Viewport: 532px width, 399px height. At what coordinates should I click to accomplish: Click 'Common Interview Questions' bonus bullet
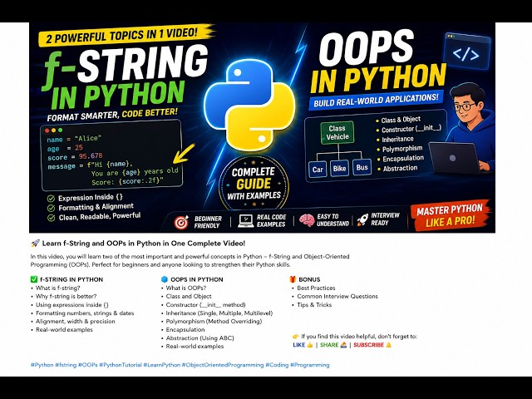tap(337, 296)
